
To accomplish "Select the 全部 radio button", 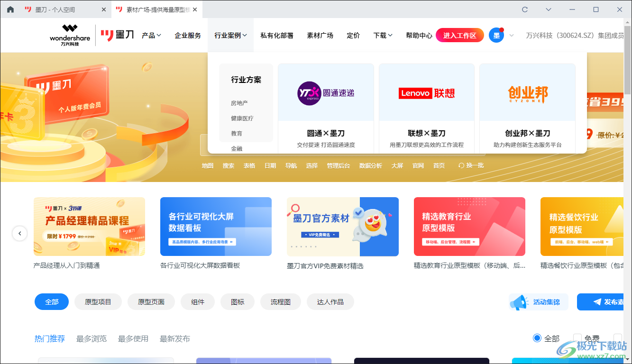I will click(x=537, y=337).
